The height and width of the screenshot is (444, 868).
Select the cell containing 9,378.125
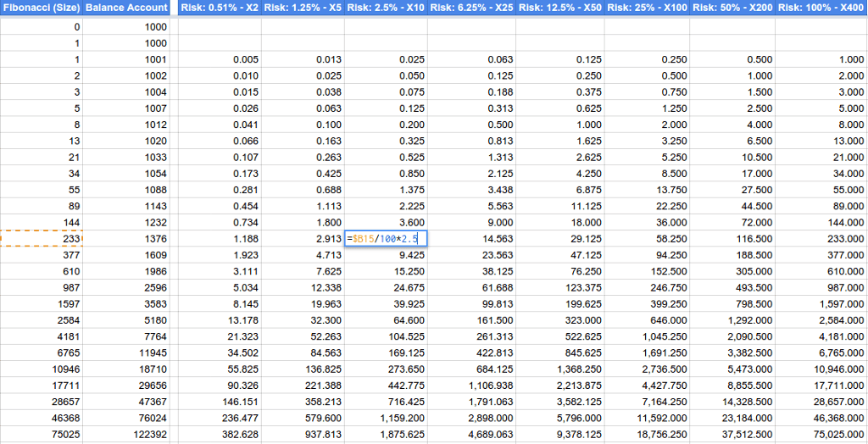560,434
